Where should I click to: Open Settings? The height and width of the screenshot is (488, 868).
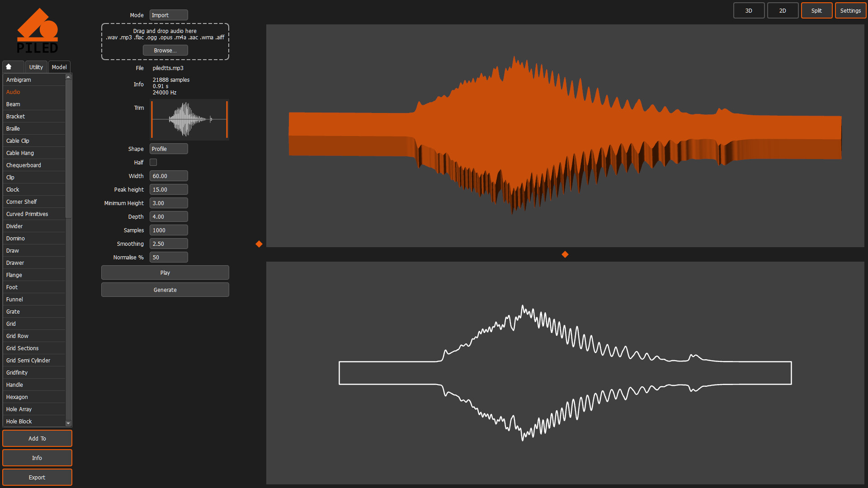[850, 10]
